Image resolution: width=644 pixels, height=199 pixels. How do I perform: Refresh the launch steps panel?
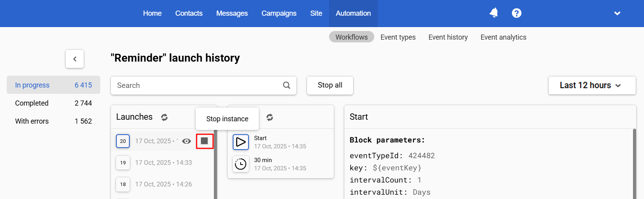[x=270, y=117]
